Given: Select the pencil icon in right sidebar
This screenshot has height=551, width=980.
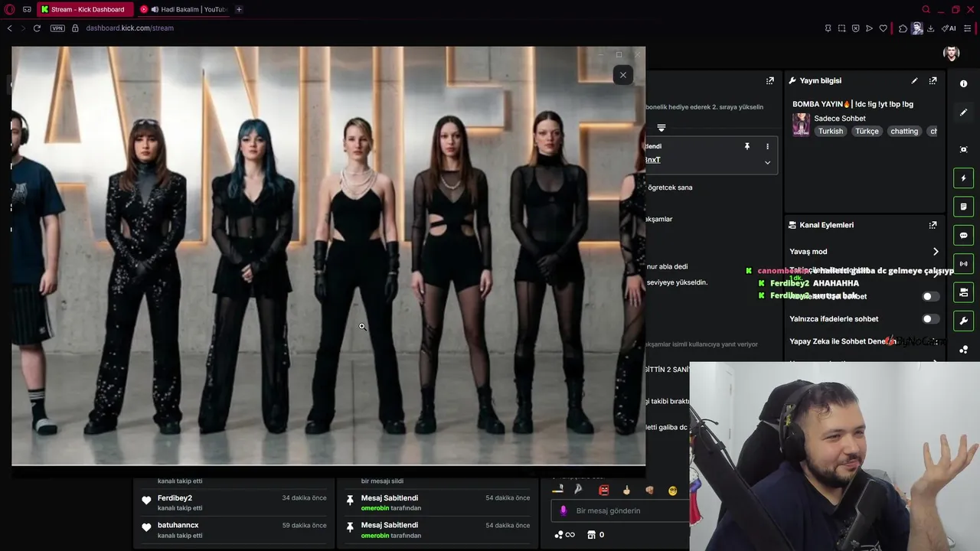Looking at the screenshot, I should pos(963,112).
